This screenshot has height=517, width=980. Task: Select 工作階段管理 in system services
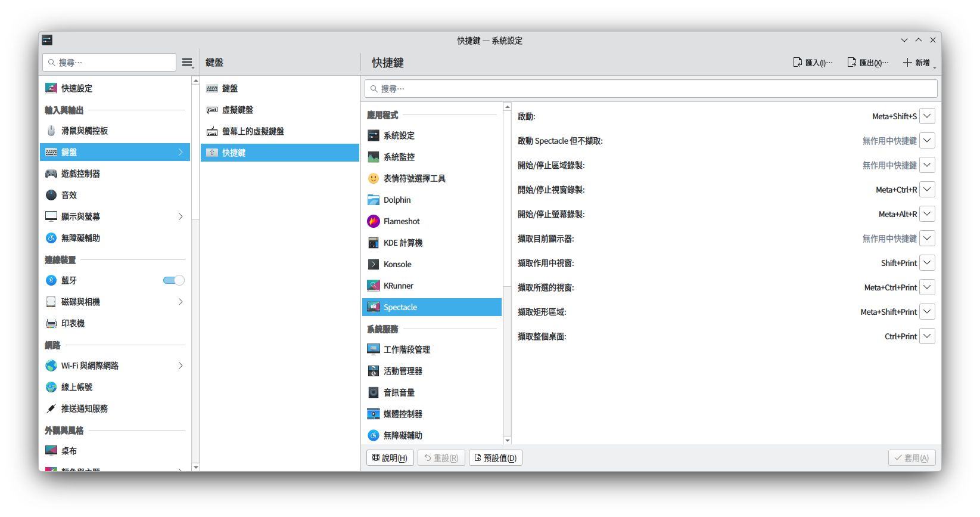[432, 349]
